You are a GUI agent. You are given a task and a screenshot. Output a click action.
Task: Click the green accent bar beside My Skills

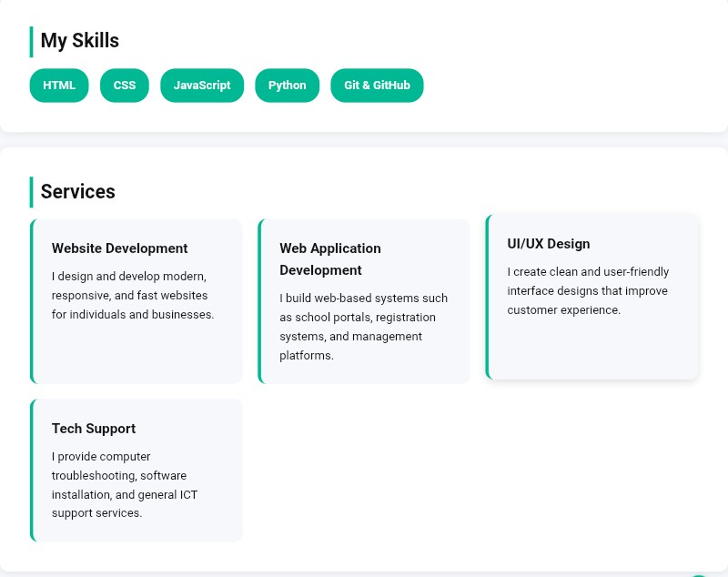click(x=32, y=41)
